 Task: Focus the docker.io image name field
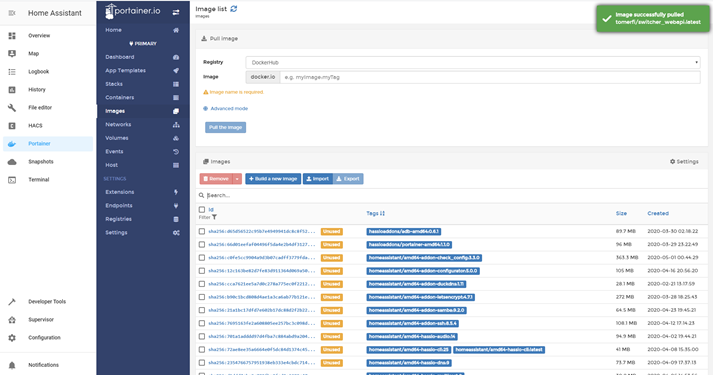[490, 77]
